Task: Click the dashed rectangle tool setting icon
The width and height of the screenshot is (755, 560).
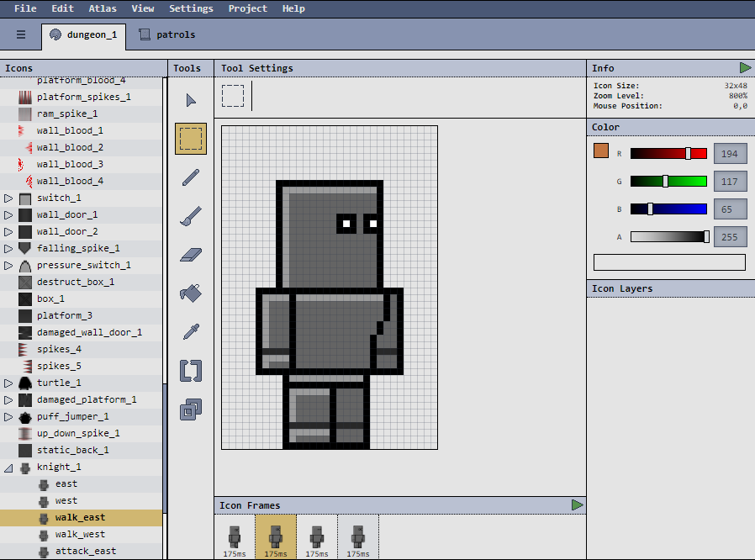Action: (x=233, y=96)
